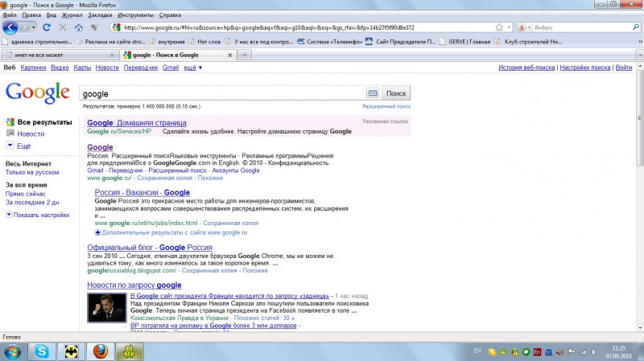Open Gmail in the Google top bar
Image resolution: width=644 pixels, height=361 pixels.
[171, 68]
